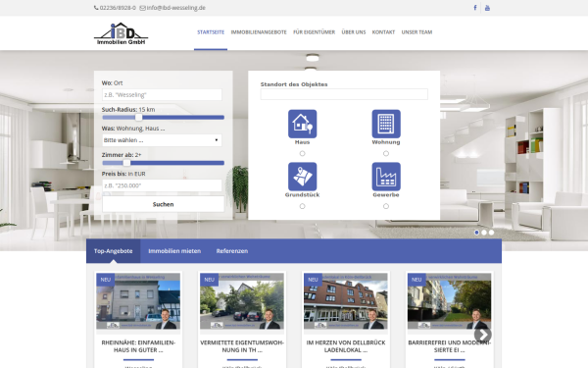Open 'Rheinnähe: Einfamilienhaus in guter ...' title
The width and height of the screenshot is (588, 368).
(138, 346)
